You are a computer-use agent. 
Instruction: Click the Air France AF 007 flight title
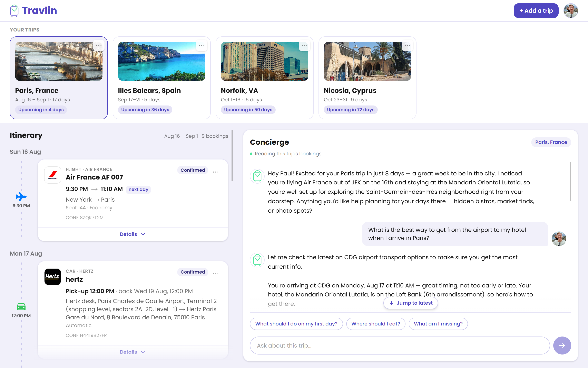94,177
